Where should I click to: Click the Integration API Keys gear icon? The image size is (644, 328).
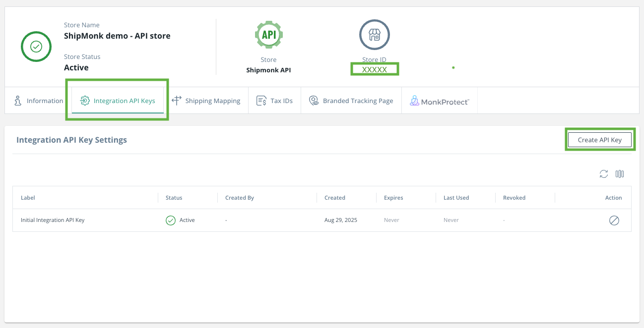pyautogui.click(x=85, y=101)
